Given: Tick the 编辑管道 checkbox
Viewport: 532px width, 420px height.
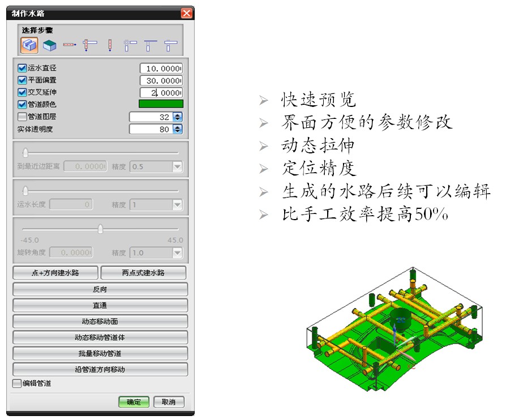Looking at the screenshot, I should [x=17, y=383].
